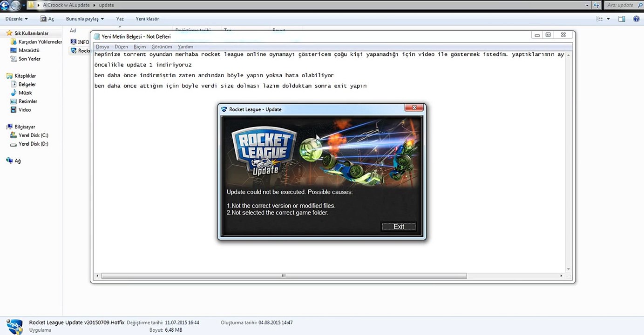
Task: Open Explorer help with the question mark icon
Action: 637,19
